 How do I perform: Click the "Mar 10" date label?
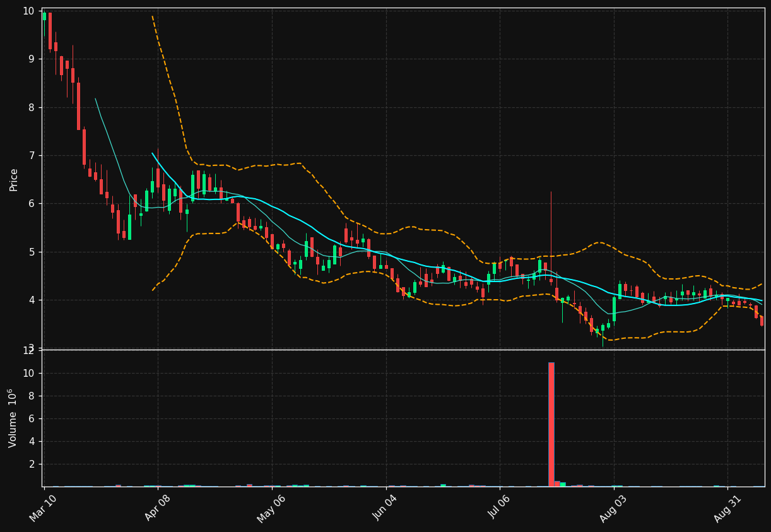(43, 509)
